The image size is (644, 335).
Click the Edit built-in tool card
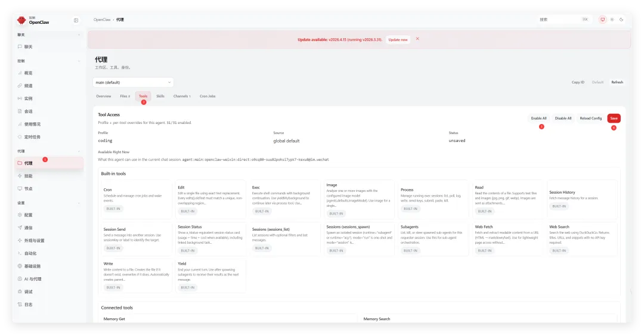(210, 199)
